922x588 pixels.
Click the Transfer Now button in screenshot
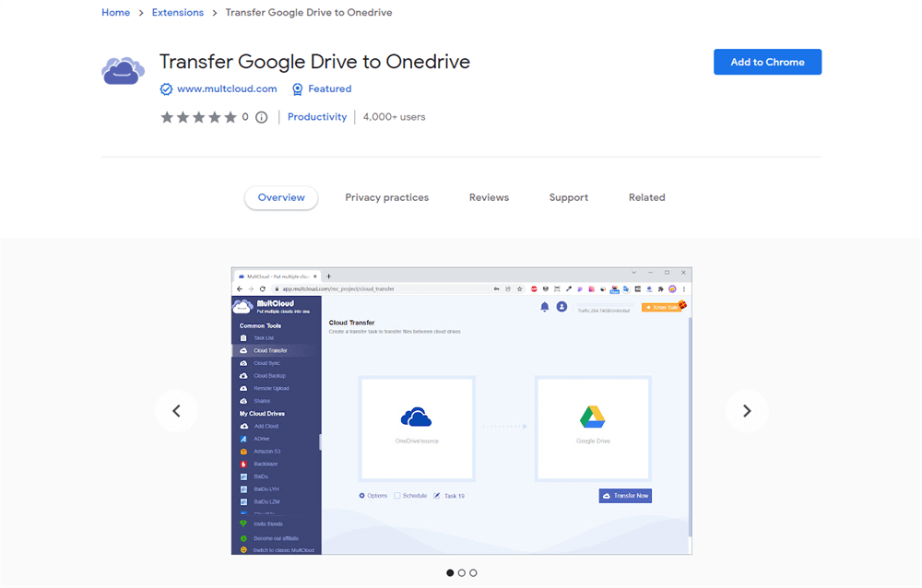click(x=625, y=496)
